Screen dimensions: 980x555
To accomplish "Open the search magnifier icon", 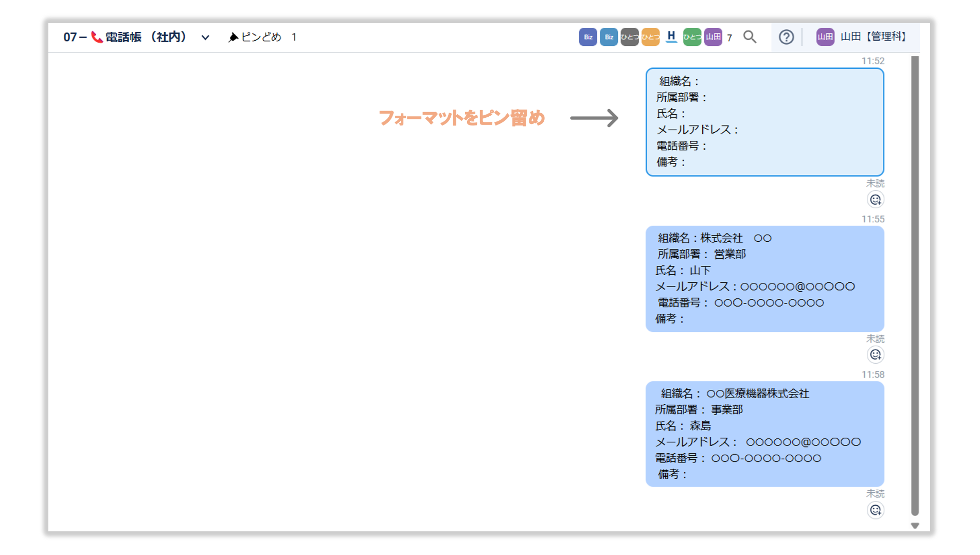I will click(x=750, y=37).
